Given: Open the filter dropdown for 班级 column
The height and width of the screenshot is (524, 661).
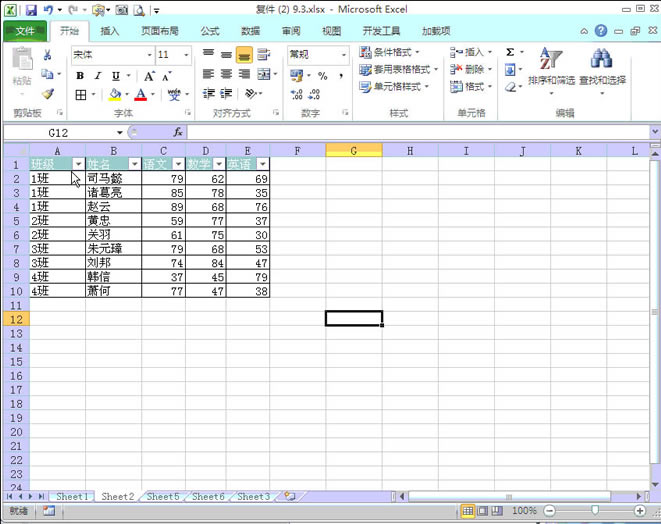Looking at the screenshot, I should (x=78, y=164).
